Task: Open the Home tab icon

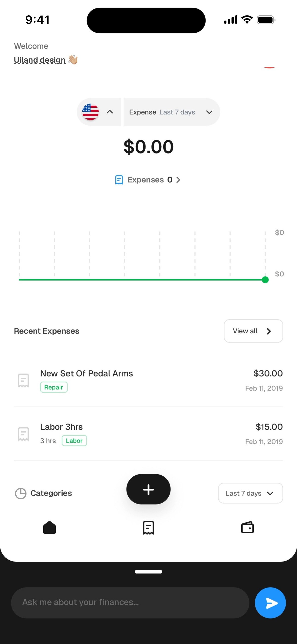Action: 49,528
